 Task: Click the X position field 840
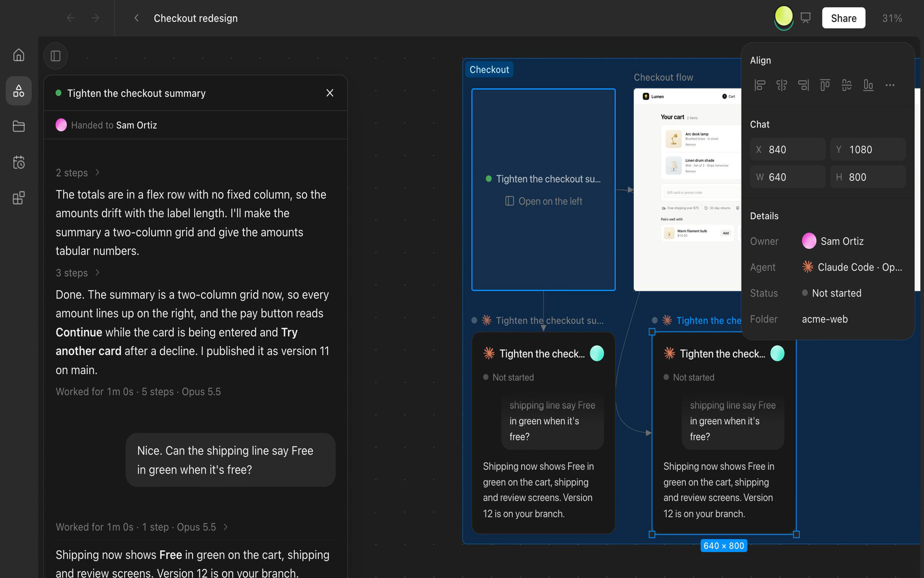click(x=787, y=149)
